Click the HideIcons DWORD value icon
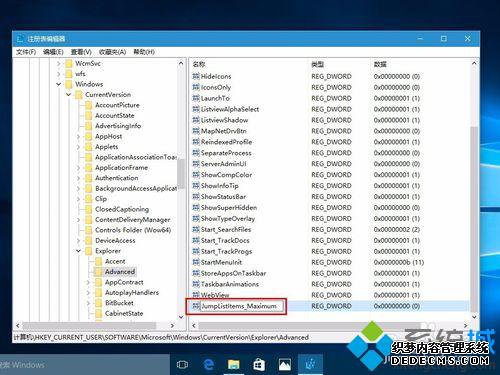This screenshot has height=375, width=500. (196, 76)
